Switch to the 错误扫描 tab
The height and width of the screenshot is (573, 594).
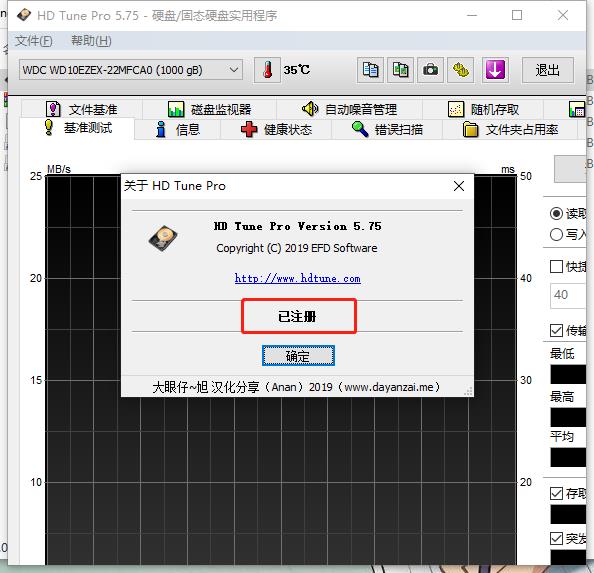(387, 130)
